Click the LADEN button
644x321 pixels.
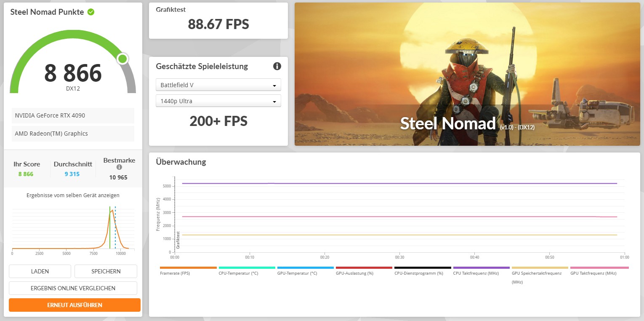tap(40, 271)
